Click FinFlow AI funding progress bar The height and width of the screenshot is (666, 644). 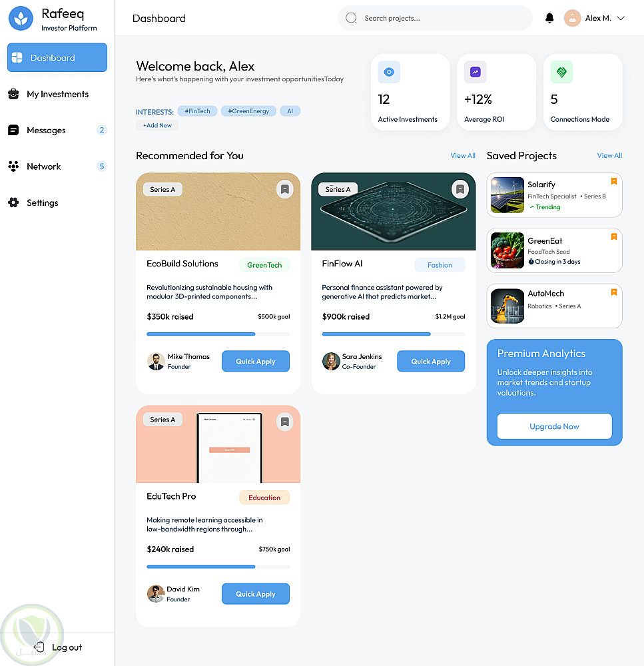394,334
